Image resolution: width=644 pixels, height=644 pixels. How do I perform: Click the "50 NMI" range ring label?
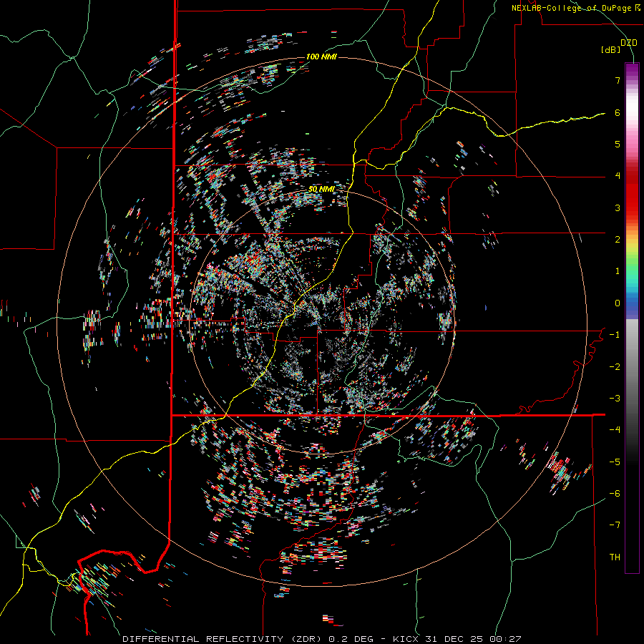pos(321,190)
